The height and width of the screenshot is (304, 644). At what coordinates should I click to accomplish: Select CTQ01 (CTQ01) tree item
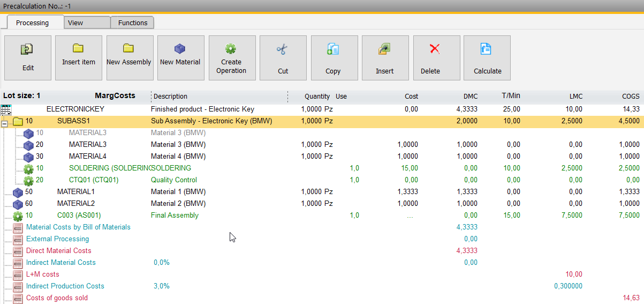94,180
